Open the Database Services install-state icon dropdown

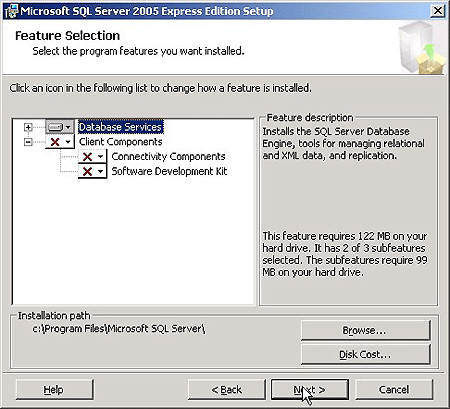(60, 127)
